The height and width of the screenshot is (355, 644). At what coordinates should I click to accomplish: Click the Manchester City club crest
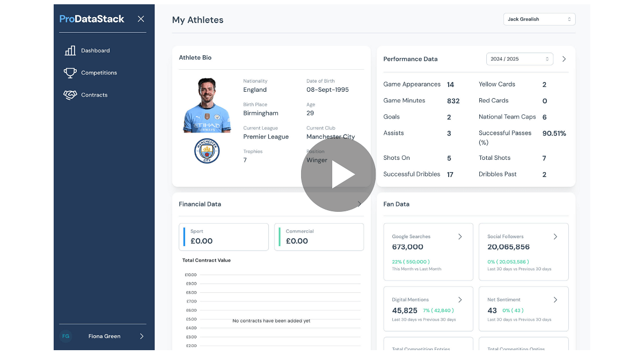tap(207, 151)
